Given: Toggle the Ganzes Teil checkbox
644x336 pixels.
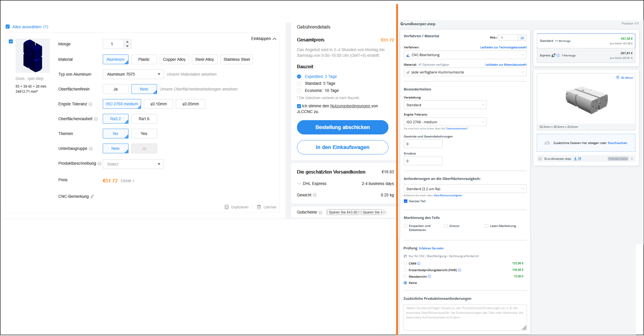Looking at the screenshot, I should click(x=405, y=201).
